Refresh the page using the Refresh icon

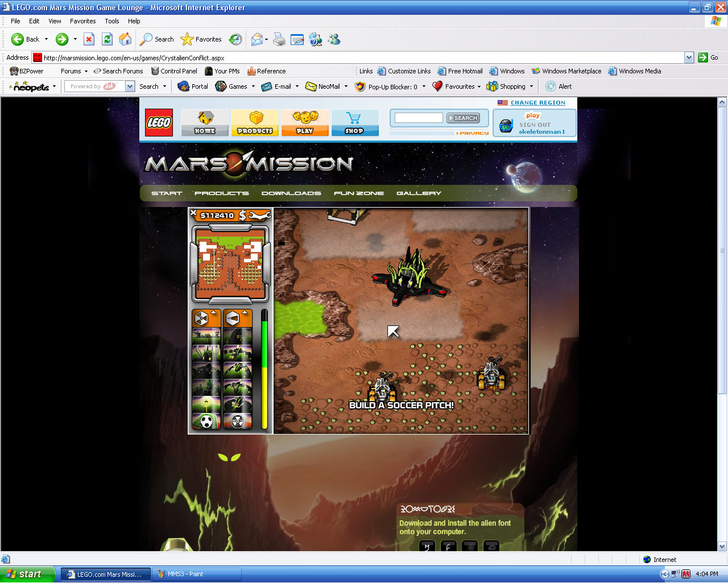(107, 39)
